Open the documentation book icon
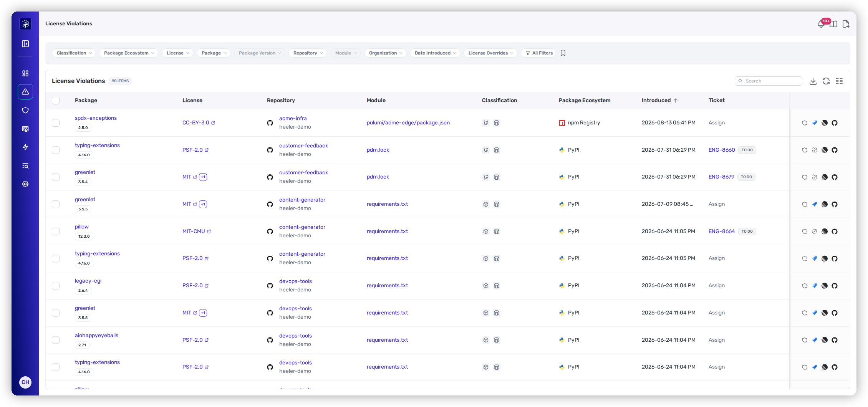Screen dimensions: 868x407 (833, 24)
